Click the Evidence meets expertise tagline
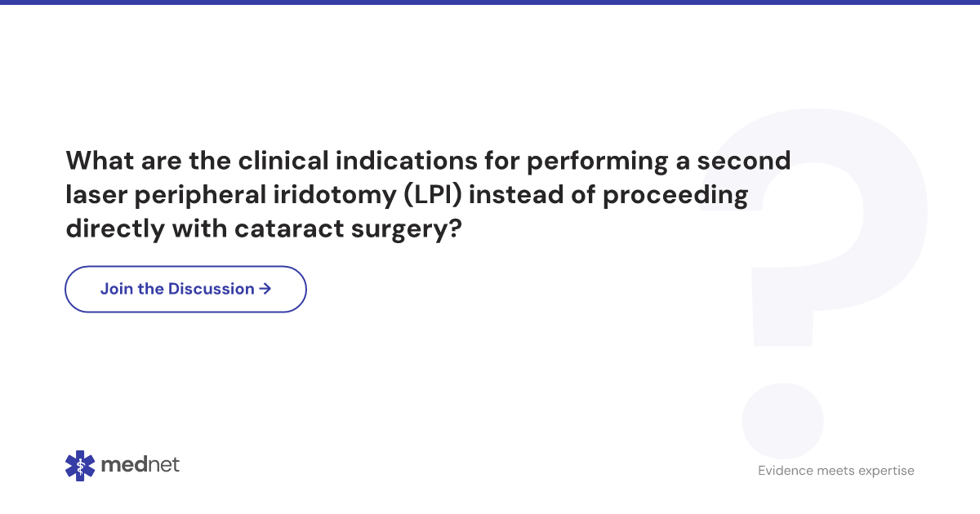980x514 pixels. [836, 471]
